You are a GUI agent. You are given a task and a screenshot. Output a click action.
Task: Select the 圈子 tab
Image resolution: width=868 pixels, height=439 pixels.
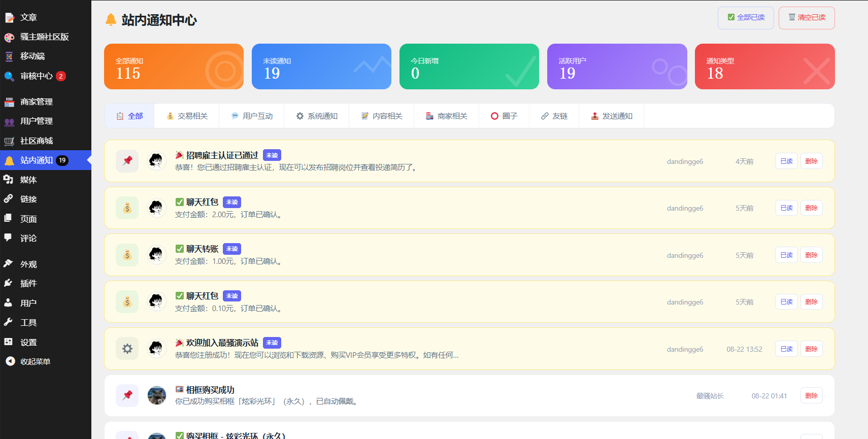504,116
